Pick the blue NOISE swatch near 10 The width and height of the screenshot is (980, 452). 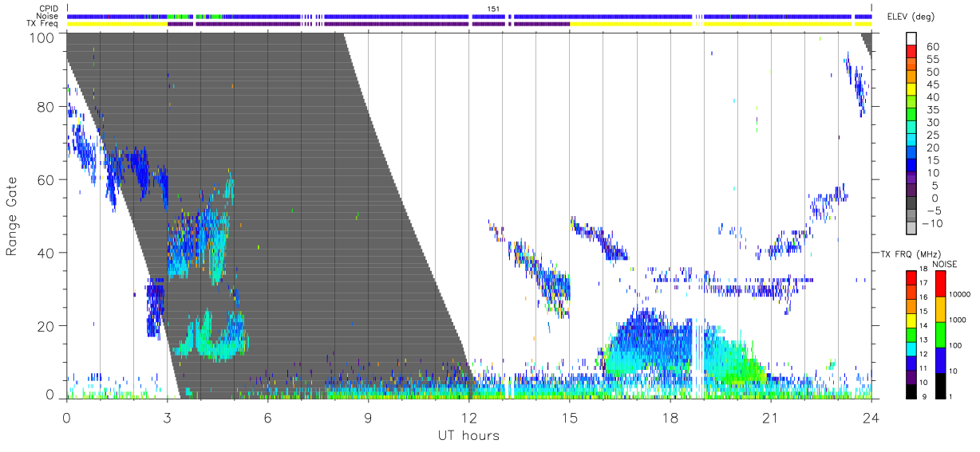point(940,360)
